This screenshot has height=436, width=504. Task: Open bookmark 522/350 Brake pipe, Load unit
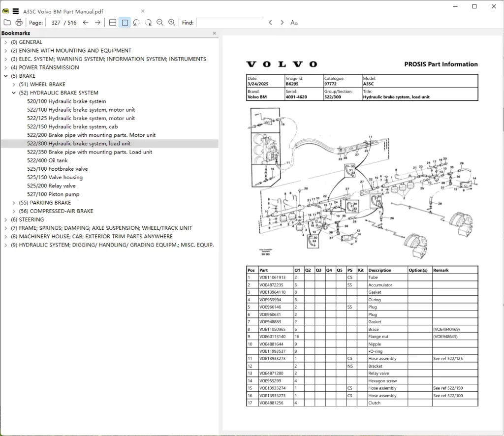[x=90, y=152]
